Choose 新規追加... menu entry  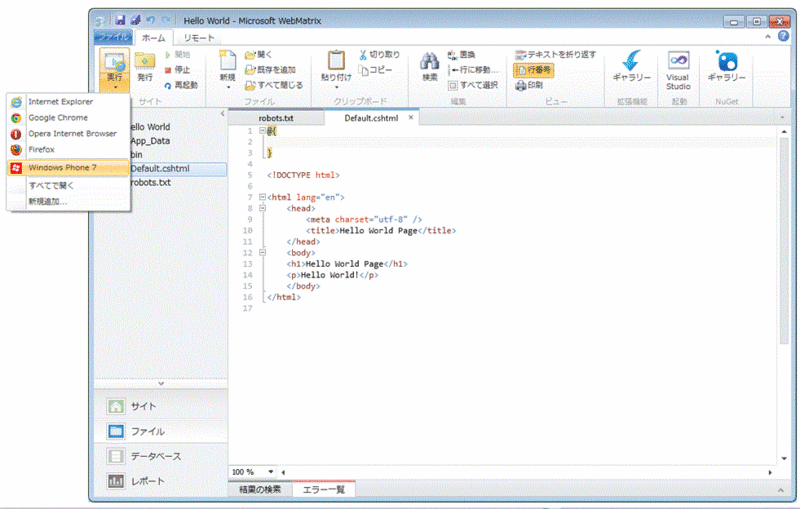click(x=68, y=201)
